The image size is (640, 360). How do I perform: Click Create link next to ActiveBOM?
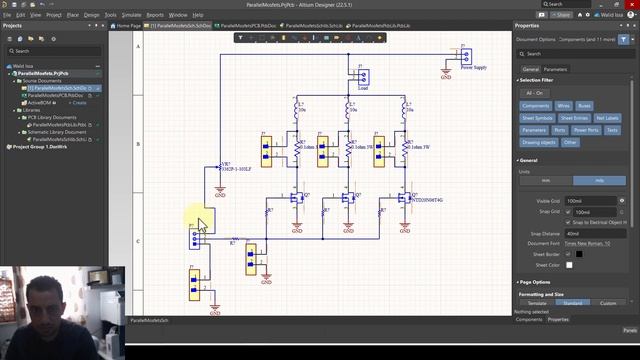[78, 103]
